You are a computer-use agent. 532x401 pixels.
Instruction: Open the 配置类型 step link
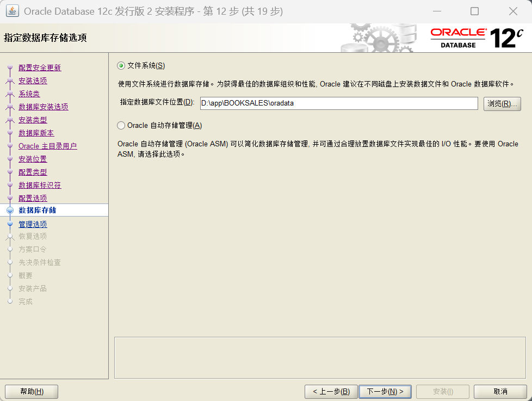[x=33, y=172]
